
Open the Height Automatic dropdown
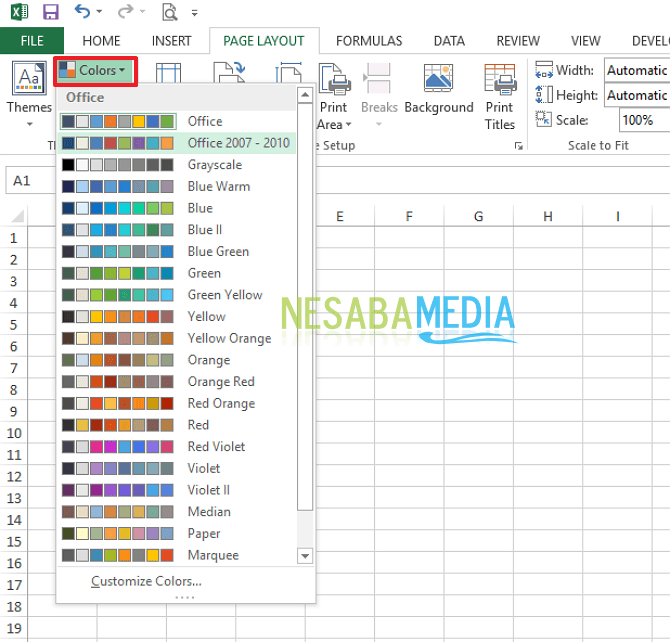[637, 95]
